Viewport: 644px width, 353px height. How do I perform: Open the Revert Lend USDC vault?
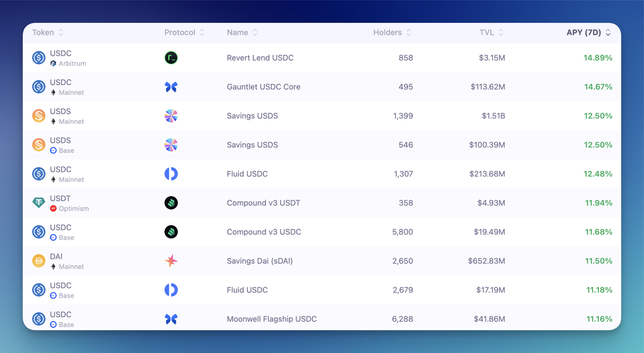pyautogui.click(x=322, y=58)
